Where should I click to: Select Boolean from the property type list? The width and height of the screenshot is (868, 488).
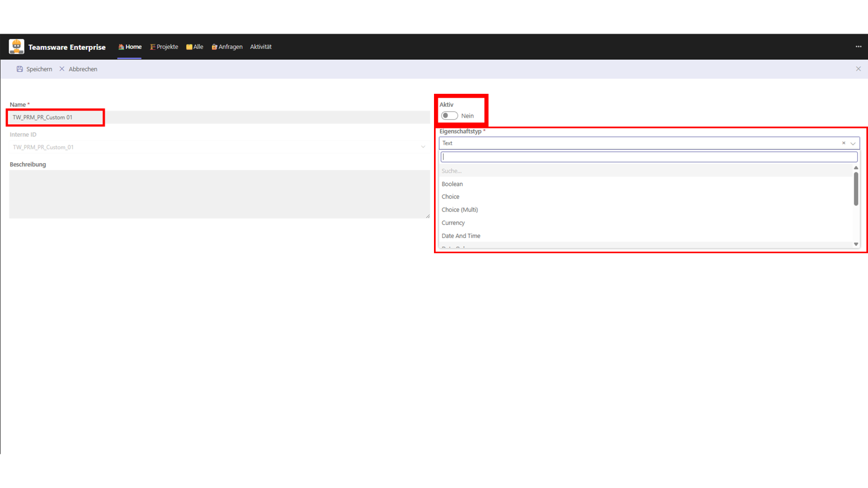[x=452, y=184]
